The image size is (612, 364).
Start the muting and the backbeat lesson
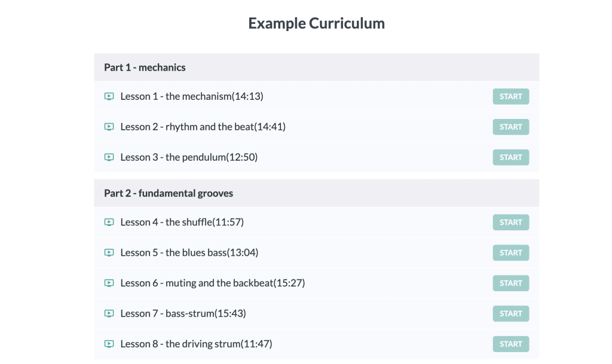tap(510, 283)
